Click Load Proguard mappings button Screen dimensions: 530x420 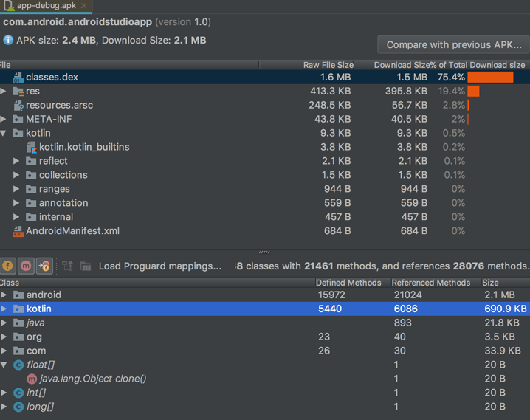click(160, 266)
